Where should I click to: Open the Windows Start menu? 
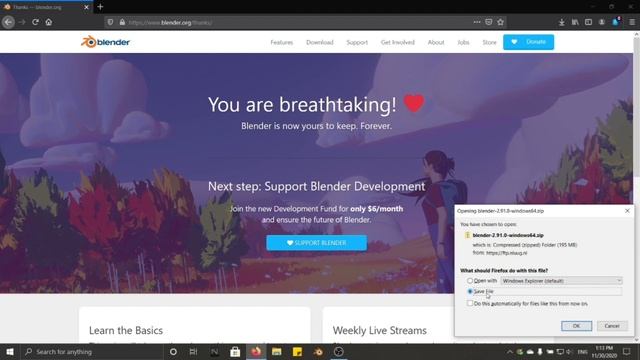10,351
